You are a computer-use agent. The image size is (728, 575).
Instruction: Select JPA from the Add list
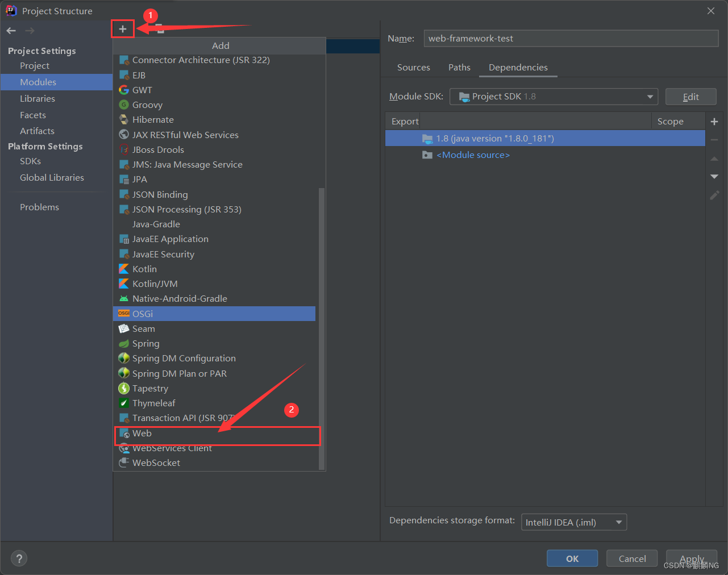click(x=214, y=179)
